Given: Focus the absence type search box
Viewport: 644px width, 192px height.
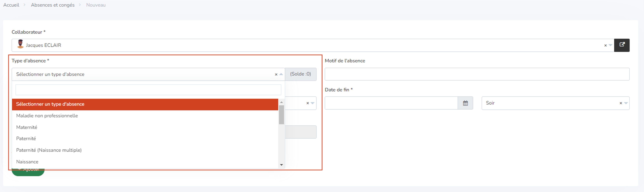Looking at the screenshot, I should point(148,90).
